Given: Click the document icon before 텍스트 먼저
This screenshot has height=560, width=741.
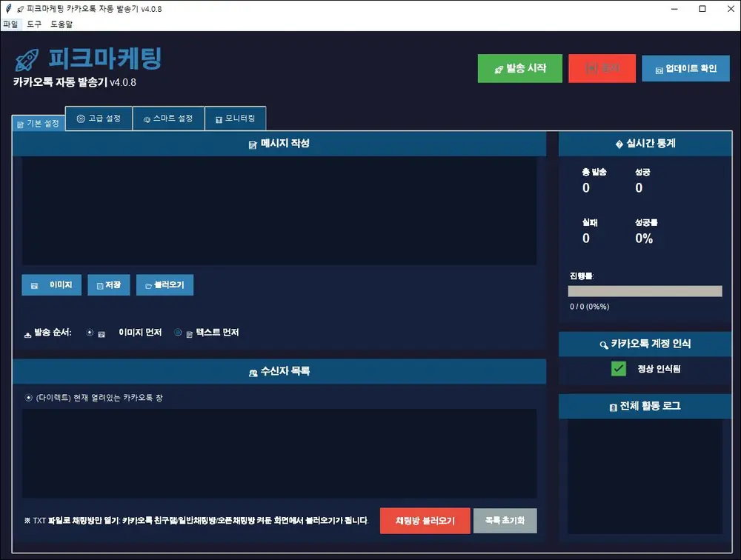Looking at the screenshot, I should point(189,334).
